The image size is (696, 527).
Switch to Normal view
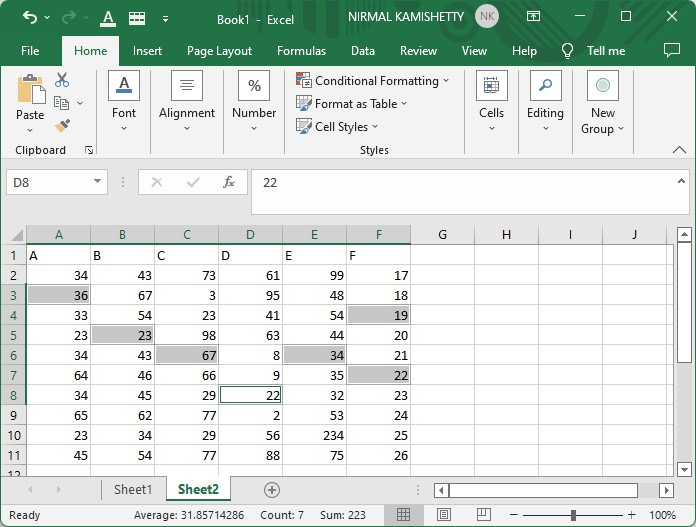point(403,515)
